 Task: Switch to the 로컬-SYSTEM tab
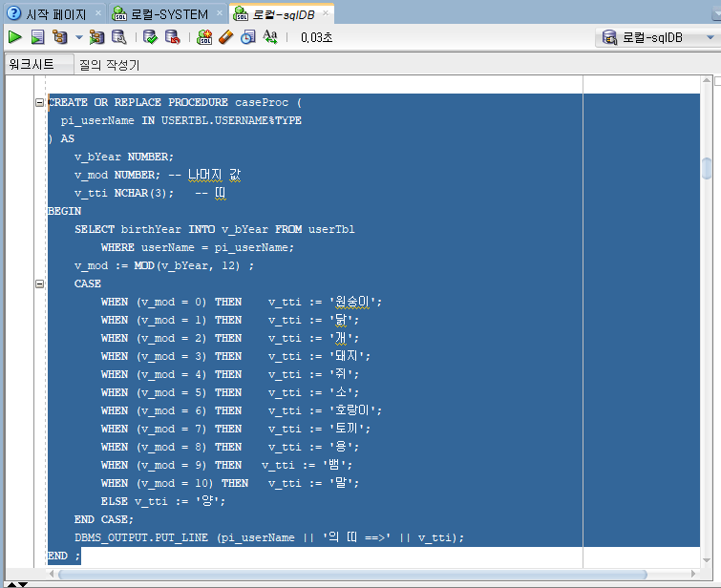pyautogui.click(x=169, y=14)
